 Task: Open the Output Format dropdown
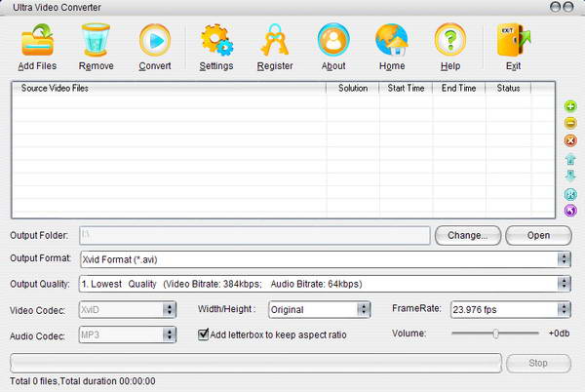point(564,259)
